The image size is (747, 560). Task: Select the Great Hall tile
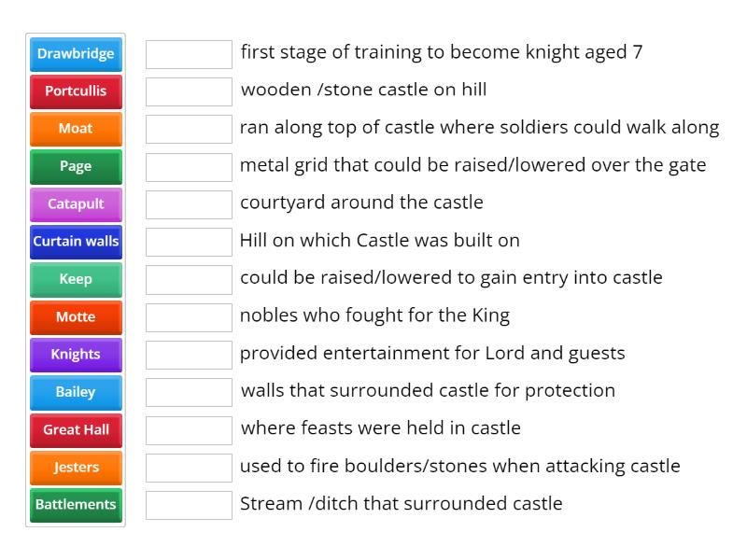[x=76, y=429]
